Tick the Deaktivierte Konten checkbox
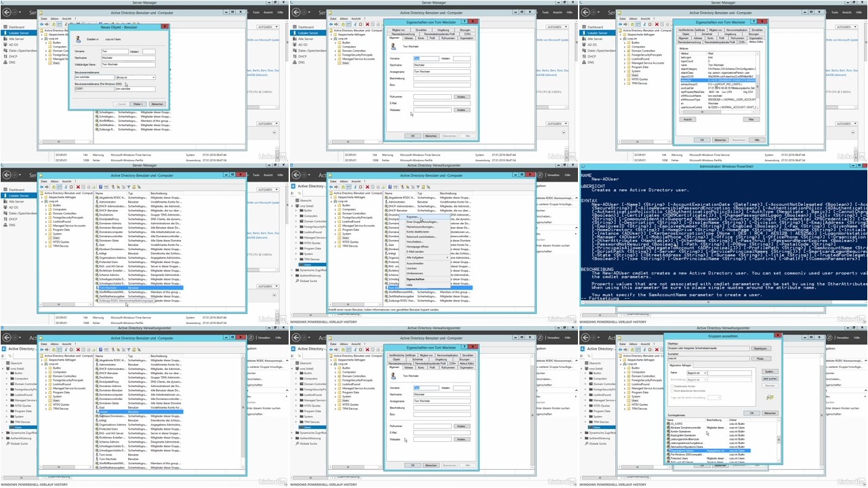868x488 pixels. click(672, 386)
